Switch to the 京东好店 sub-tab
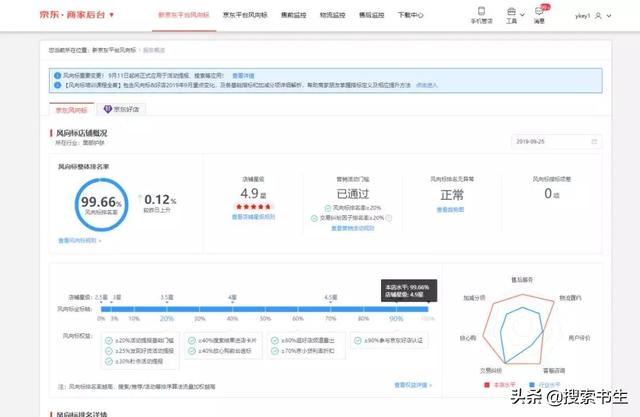 [121, 109]
